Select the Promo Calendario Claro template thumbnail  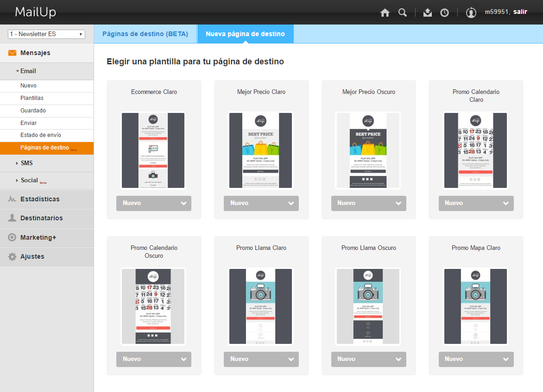476,150
